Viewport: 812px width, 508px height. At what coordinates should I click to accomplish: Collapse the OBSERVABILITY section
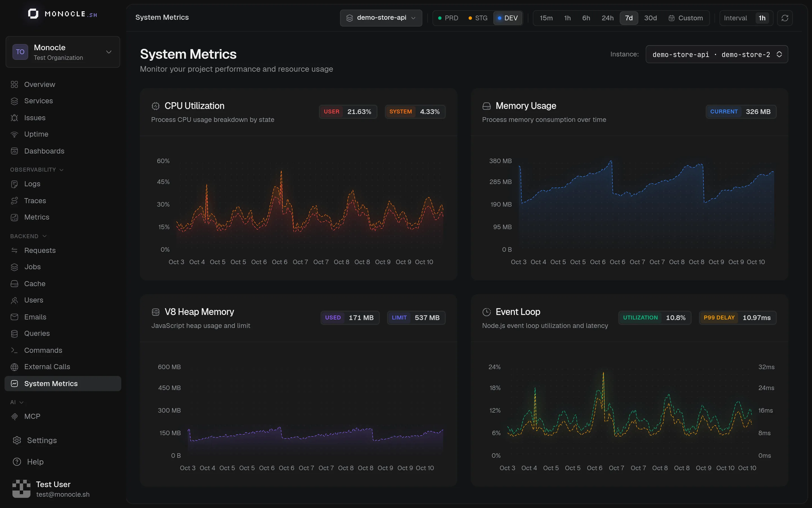coord(37,170)
